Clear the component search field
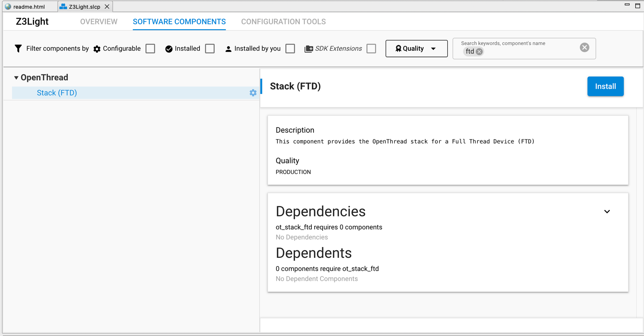644x336 pixels. tap(584, 47)
